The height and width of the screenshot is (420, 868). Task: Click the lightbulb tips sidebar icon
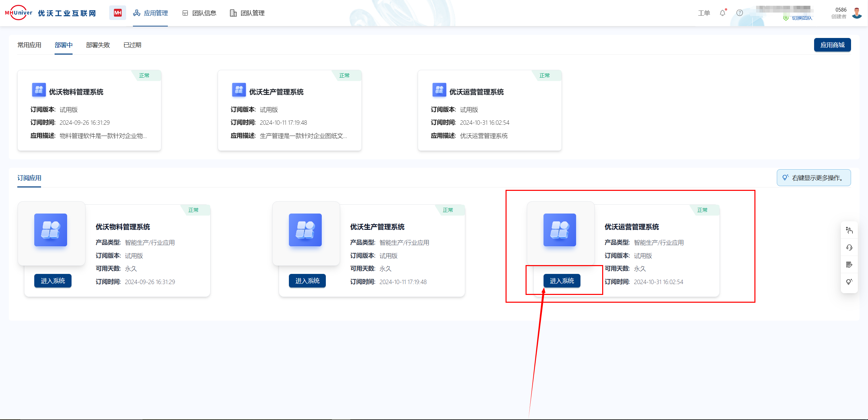tap(849, 282)
